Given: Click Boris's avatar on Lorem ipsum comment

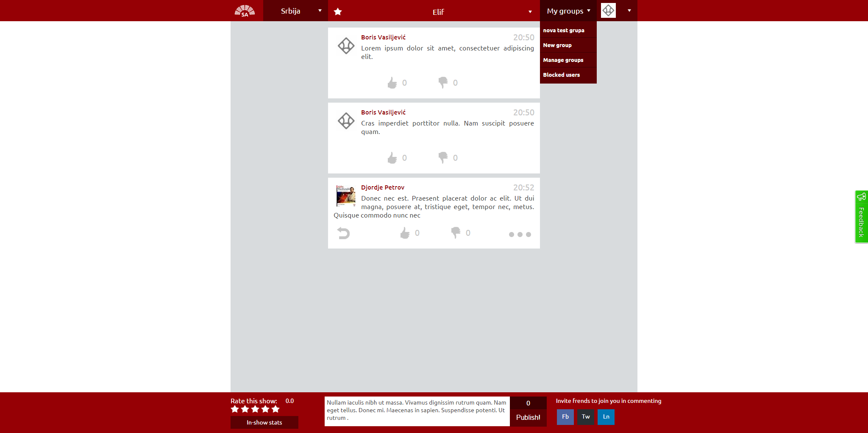Looking at the screenshot, I should pos(346,46).
